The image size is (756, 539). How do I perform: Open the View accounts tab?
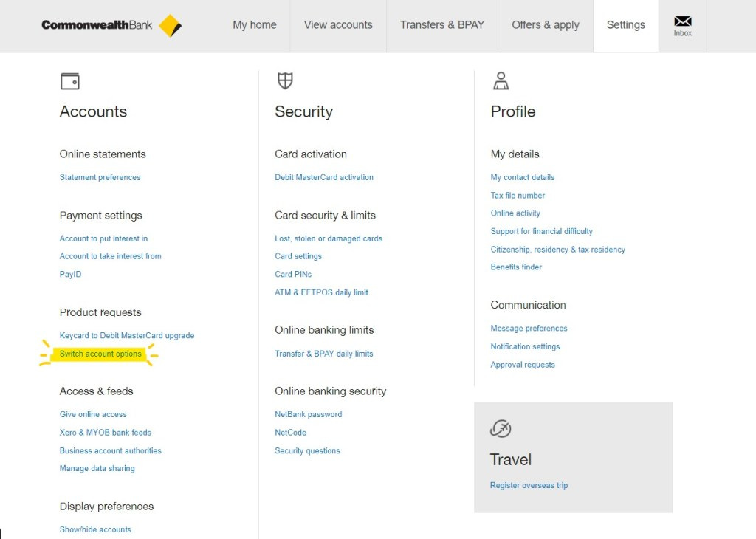338,25
